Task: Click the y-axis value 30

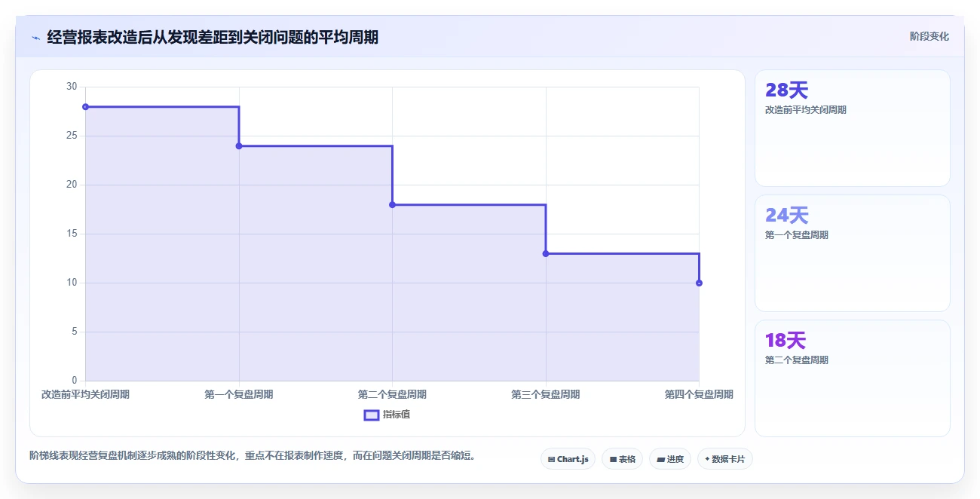Action: pos(72,87)
